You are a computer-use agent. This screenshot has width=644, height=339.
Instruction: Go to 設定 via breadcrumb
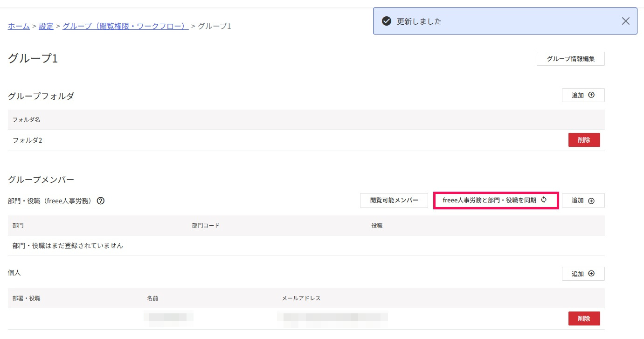click(46, 26)
